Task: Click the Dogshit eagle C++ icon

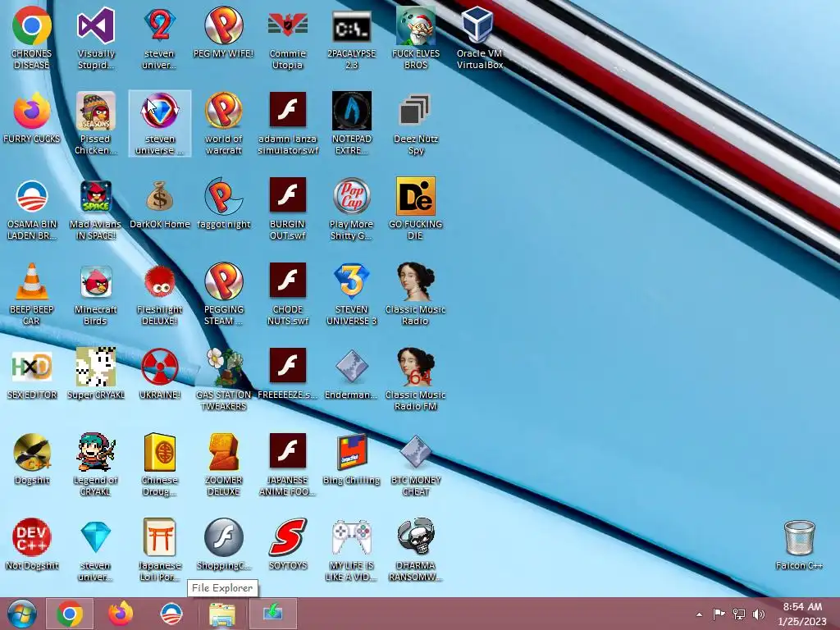Action: coord(32,459)
